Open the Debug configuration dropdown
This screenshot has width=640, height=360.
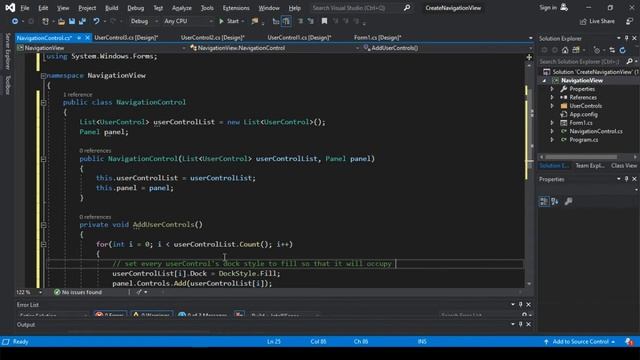pos(144,21)
